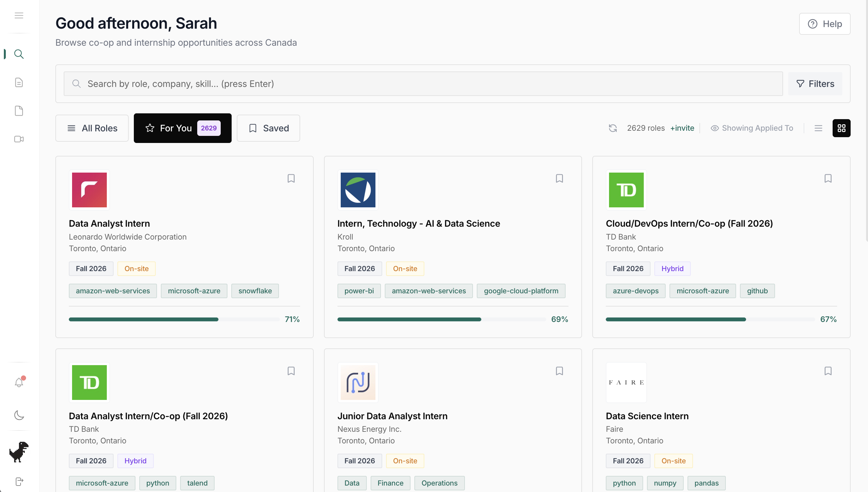Click the google-cloud-platform skill tag

click(521, 291)
